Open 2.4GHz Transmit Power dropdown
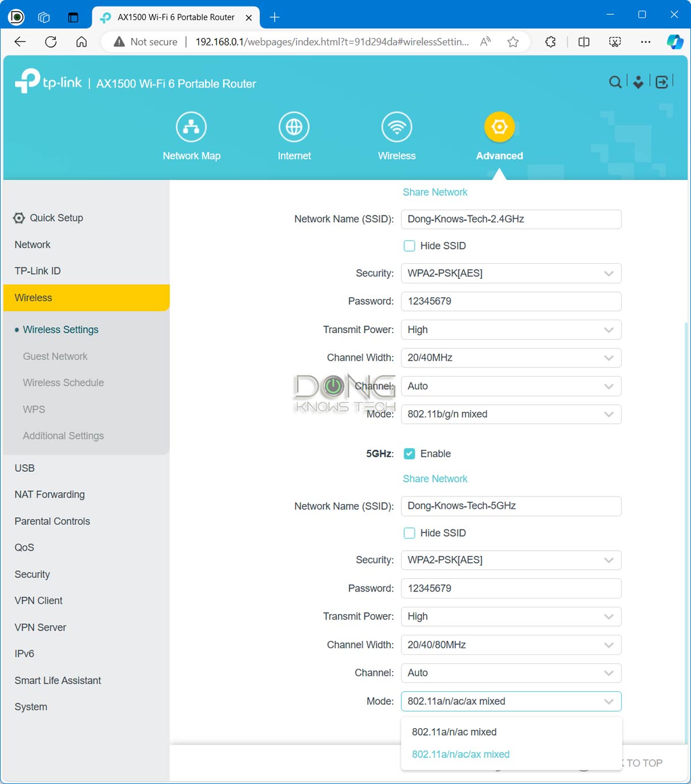Image resolution: width=691 pixels, height=784 pixels. click(511, 329)
